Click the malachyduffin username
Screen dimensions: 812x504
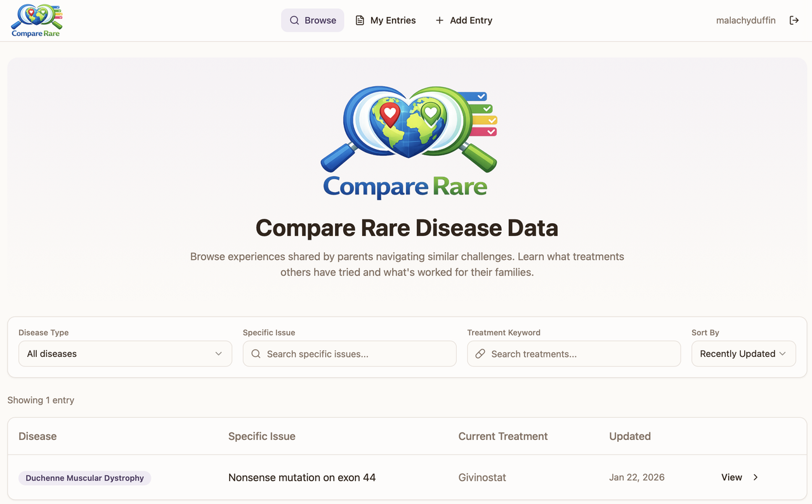(746, 20)
